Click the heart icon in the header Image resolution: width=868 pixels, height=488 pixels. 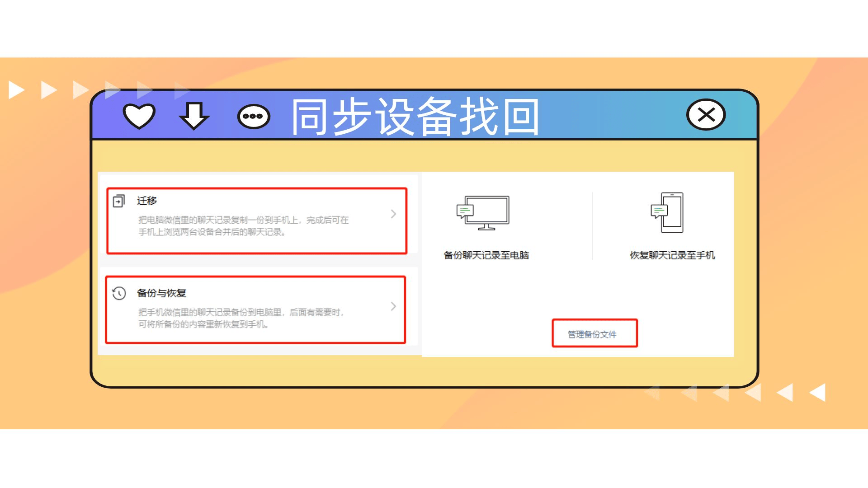139,116
